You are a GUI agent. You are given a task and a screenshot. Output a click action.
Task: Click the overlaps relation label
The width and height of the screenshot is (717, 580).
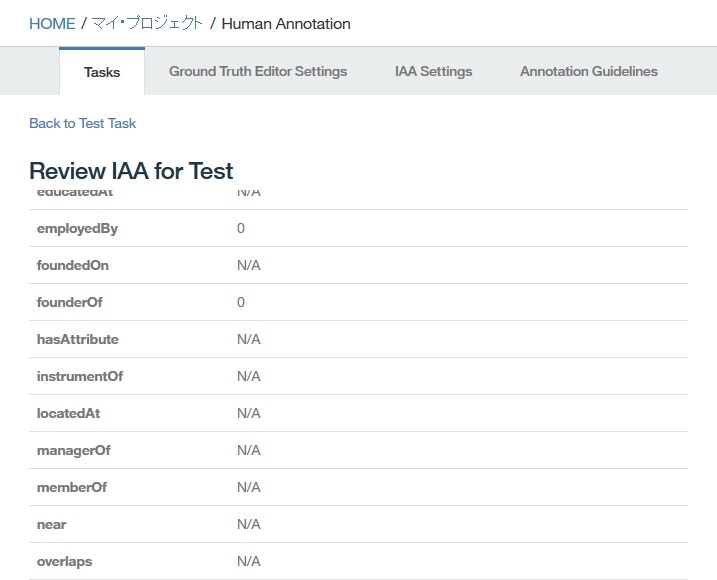64,561
